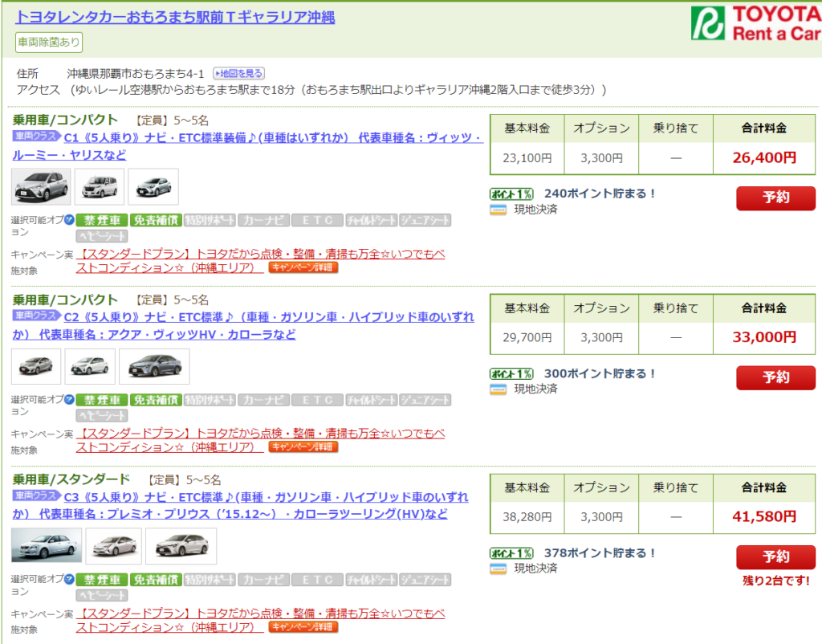Select the 38,280円 base fee cell
This screenshot has height=644, width=822.
pos(527,517)
